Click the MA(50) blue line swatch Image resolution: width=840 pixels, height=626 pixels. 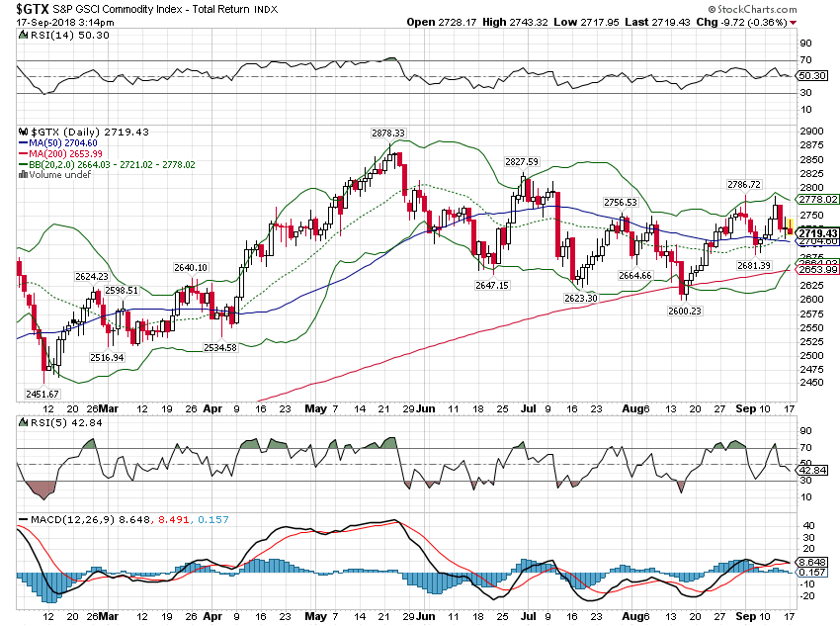point(23,143)
